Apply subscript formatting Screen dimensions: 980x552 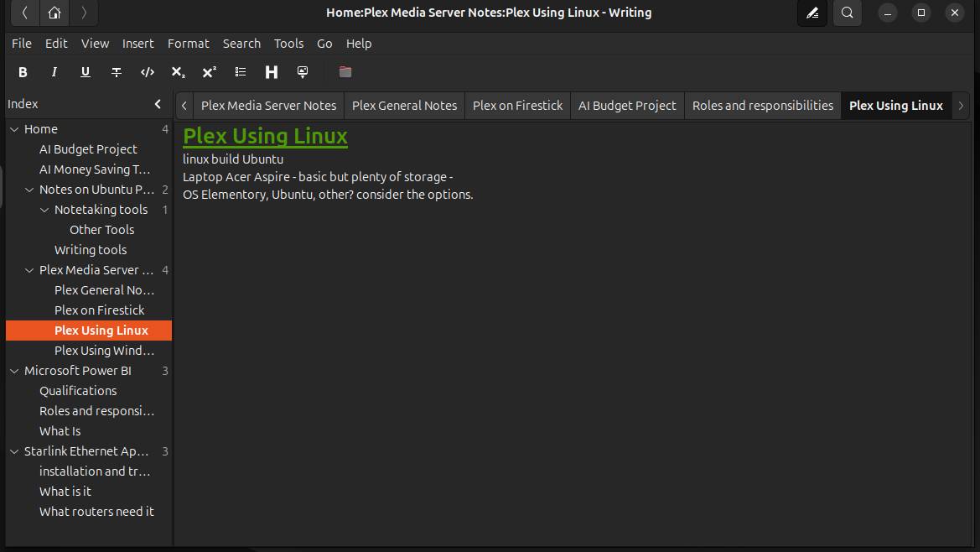coord(178,72)
